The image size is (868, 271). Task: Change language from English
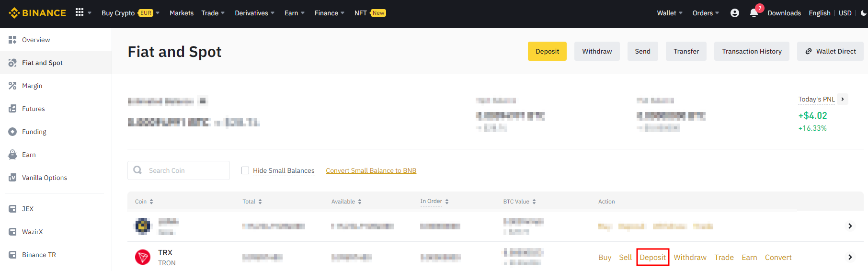point(819,13)
